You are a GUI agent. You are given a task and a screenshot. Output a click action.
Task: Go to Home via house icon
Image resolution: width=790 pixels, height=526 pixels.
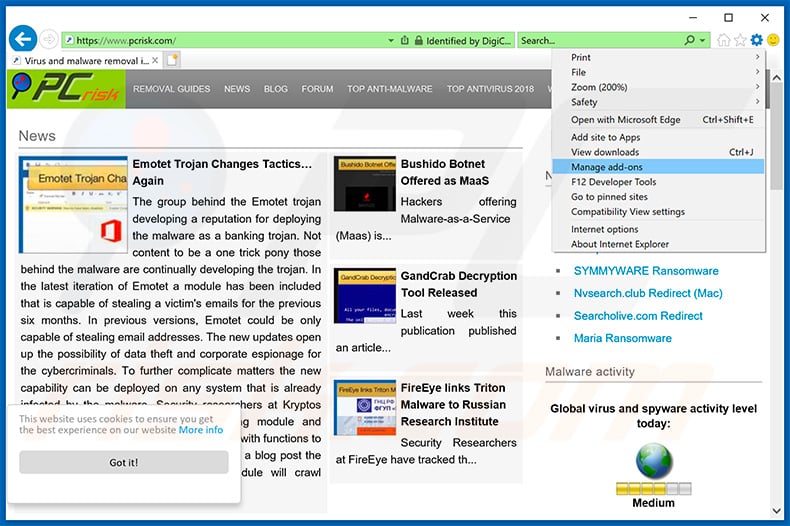[723, 40]
